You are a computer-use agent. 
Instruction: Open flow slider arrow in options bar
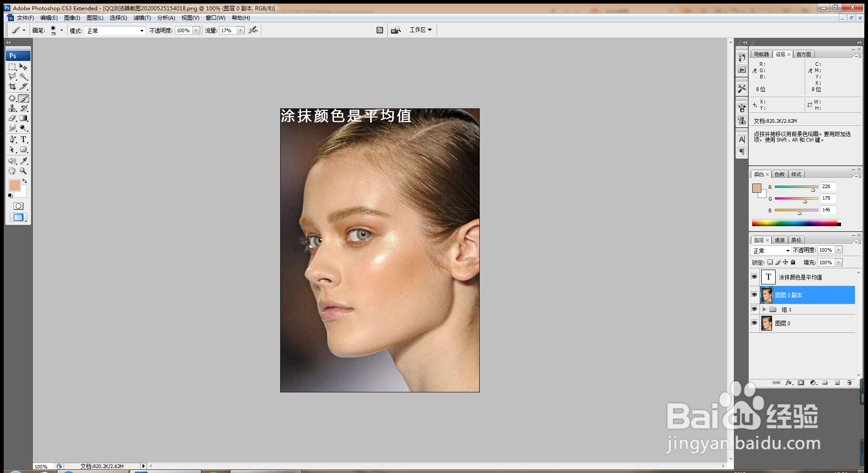(x=240, y=30)
